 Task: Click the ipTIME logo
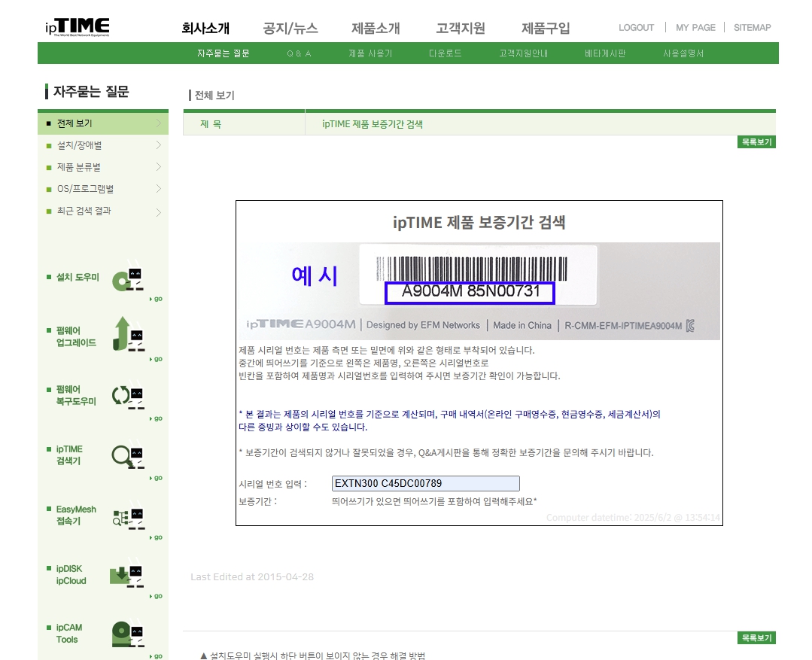click(x=78, y=27)
